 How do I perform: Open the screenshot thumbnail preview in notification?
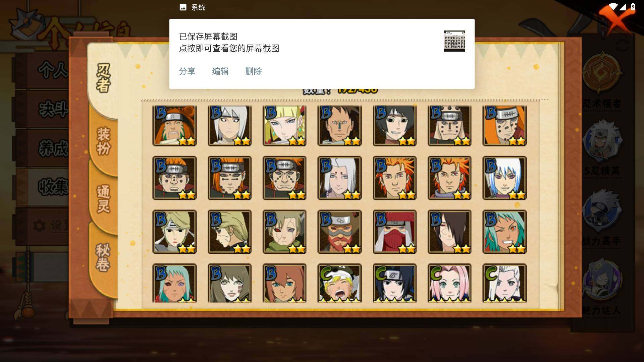pos(454,41)
